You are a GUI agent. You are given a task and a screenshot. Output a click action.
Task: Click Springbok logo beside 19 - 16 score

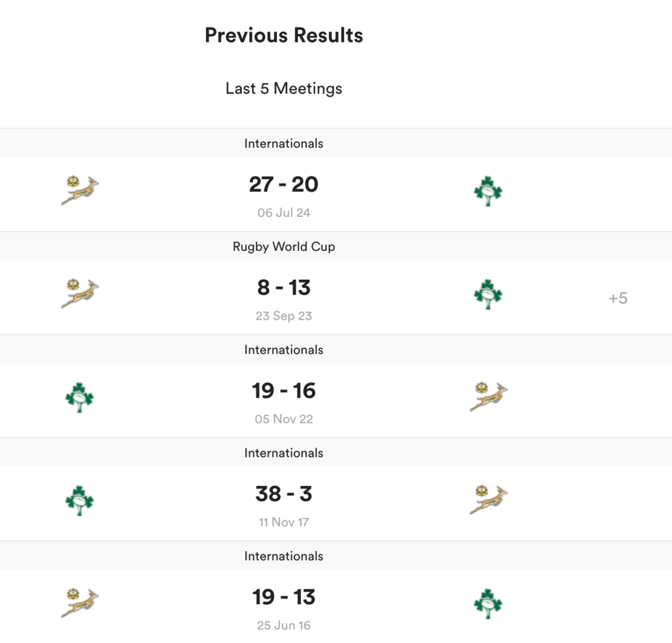click(488, 396)
